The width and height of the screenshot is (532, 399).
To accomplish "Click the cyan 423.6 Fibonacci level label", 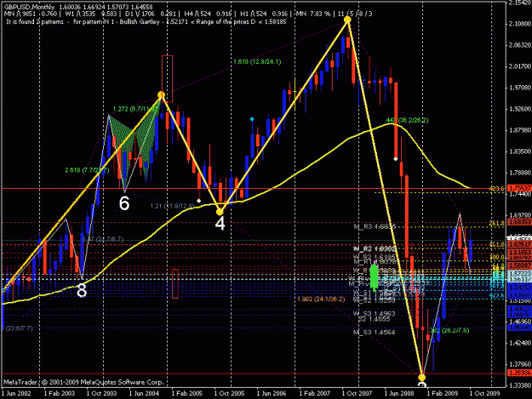I will (497, 295).
